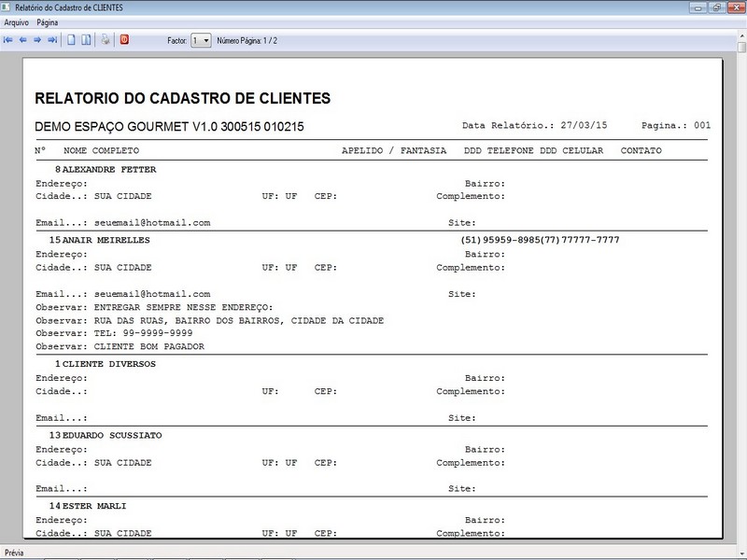Viewport: 747px width, 560px height.
Task: Click client name EDUARDO SCUSSIATO
Action: (112, 435)
